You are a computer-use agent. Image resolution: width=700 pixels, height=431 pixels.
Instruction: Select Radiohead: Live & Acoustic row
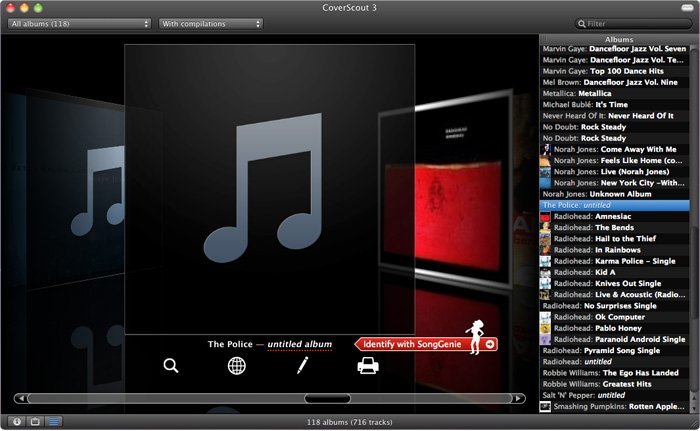[614, 294]
